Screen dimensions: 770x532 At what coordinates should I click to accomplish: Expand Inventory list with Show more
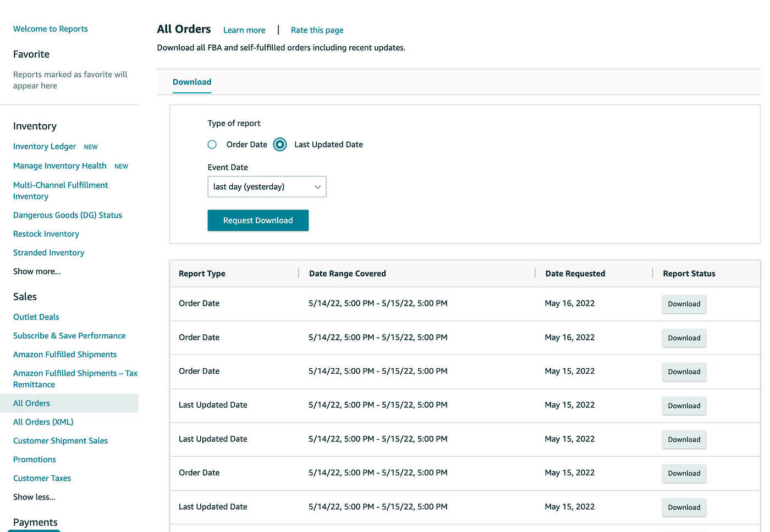[37, 271]
